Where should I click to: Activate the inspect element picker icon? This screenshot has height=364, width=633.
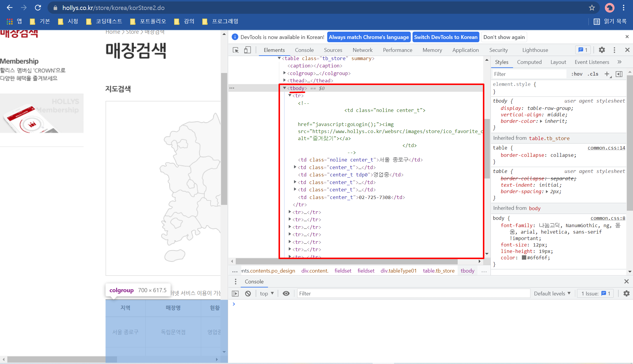(235, 50)
